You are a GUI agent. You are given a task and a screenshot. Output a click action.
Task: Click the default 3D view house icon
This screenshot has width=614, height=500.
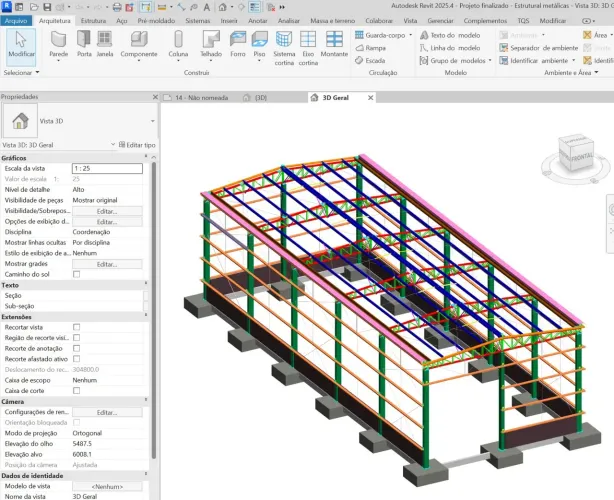[222, 7]
